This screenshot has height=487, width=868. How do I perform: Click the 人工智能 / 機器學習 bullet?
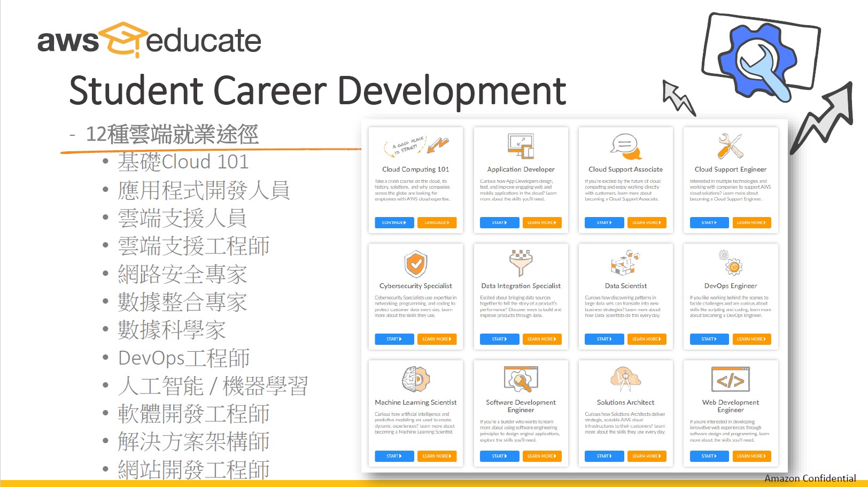coord(213,385)
